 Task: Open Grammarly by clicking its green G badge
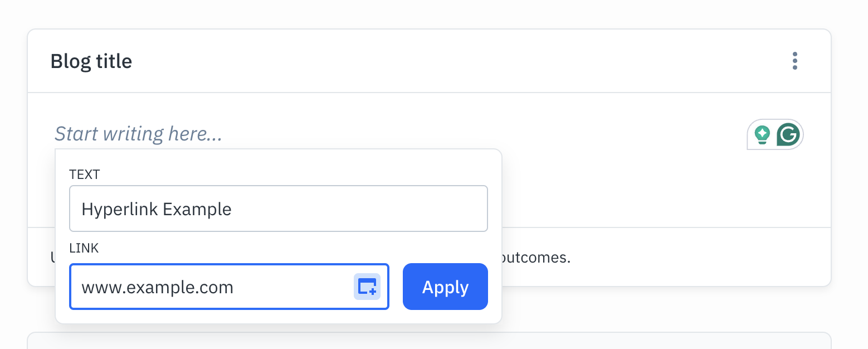point(788,134)
